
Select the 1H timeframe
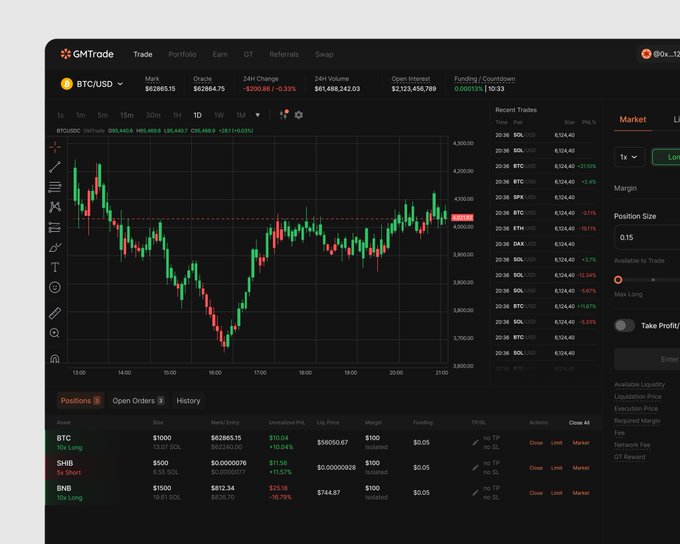[x=177, y=115]
